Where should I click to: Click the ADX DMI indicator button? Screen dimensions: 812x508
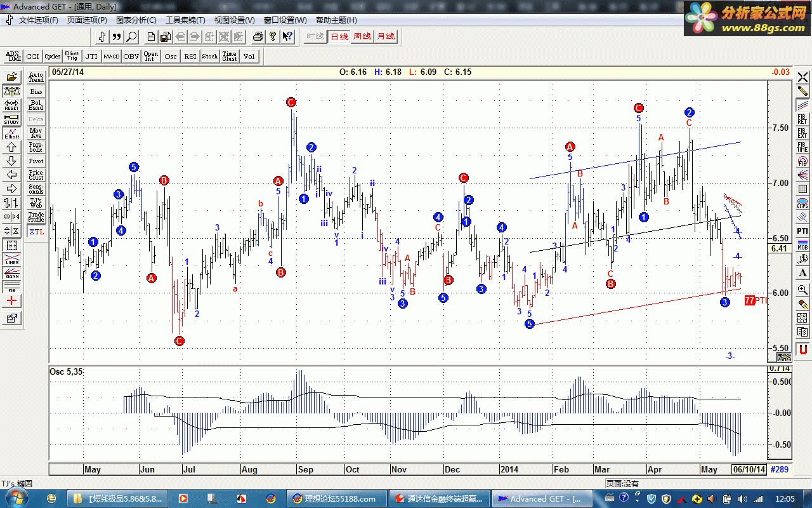(x=13, y=57)
